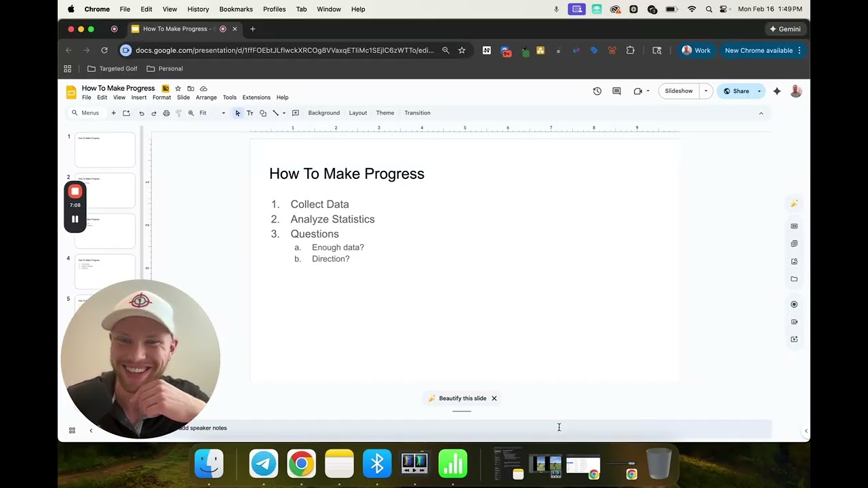Click the Zoom magnifier tool
Screen dimensions: 868x488
[x=191, y=113]
